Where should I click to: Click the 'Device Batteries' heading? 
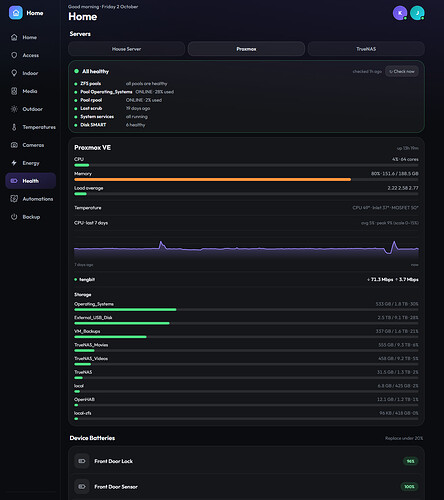click(x=92, y=438)
